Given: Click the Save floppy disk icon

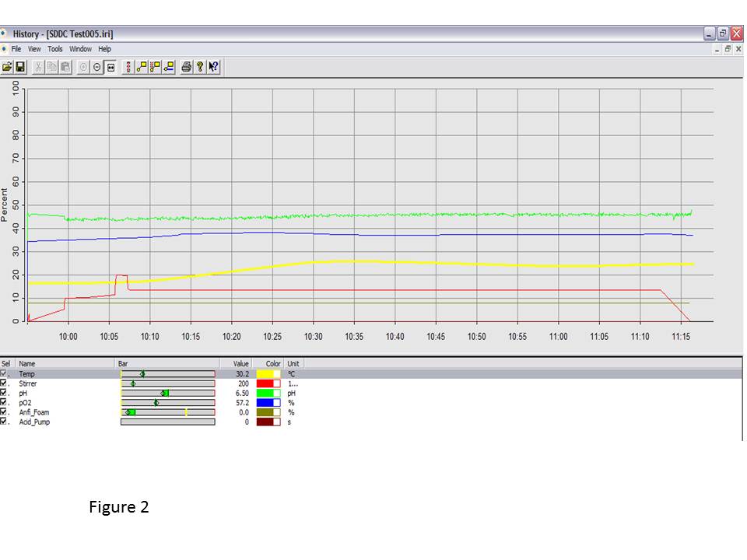Looking at the screenshot, I should tap(20, 67).
